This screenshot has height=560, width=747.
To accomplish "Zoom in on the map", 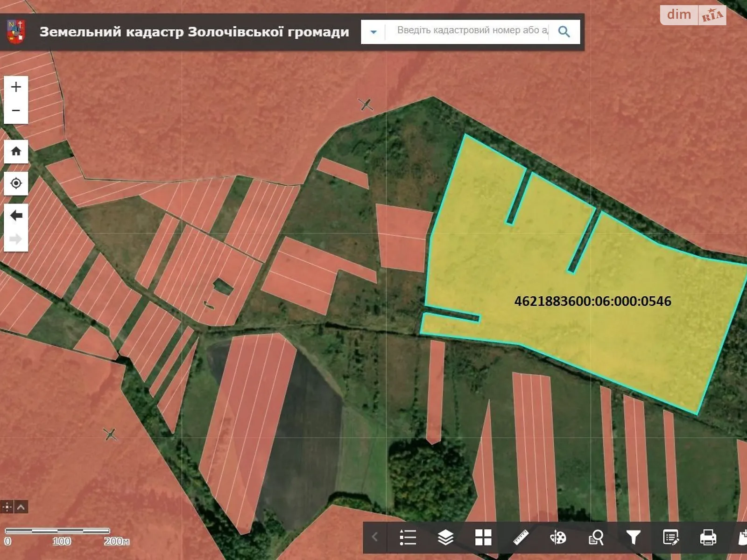I will pos(16,87).
